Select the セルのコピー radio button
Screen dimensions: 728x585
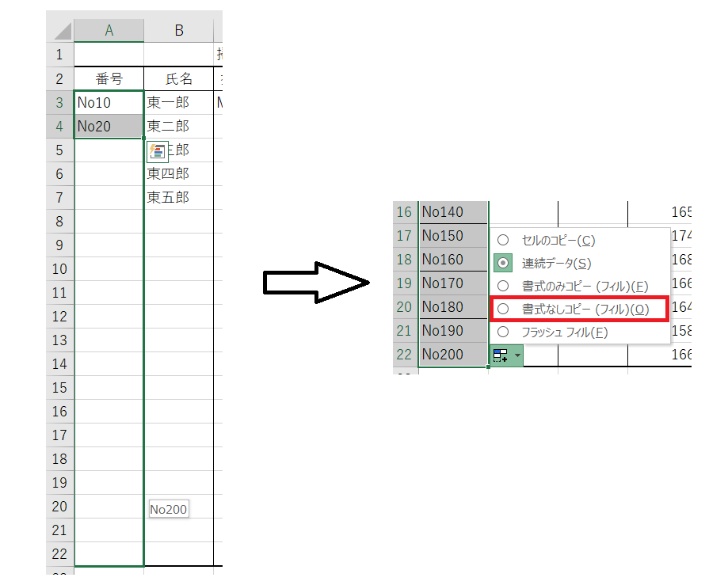pos(502,240)
